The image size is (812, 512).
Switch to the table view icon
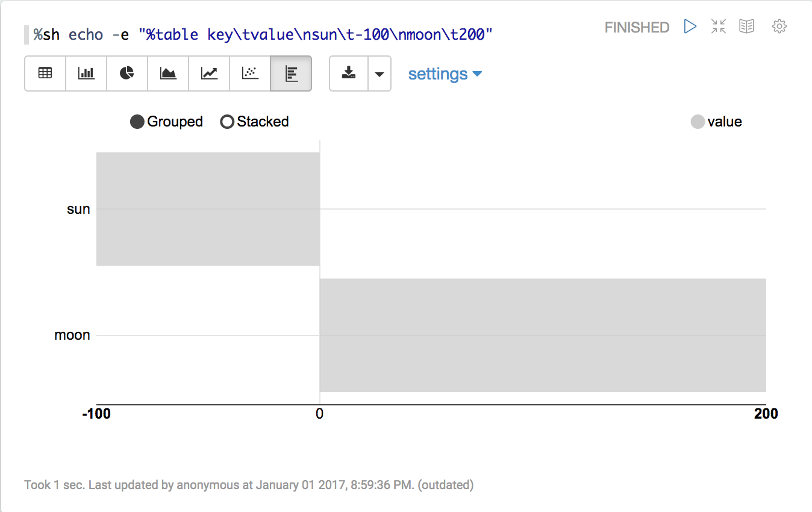click(45, 73)
